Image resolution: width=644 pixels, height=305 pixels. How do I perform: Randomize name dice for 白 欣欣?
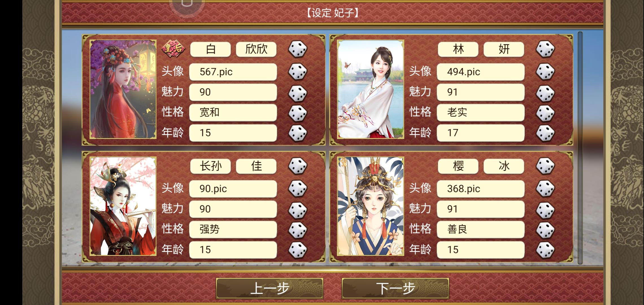tap(297, 49)
